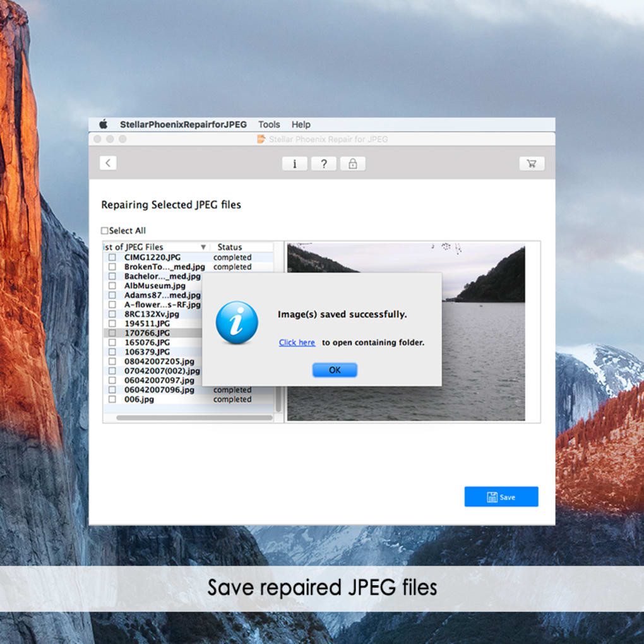This screenshot has width=644, height=644.
Task: Click the blue Save button
Action: (x=501, y=497)
